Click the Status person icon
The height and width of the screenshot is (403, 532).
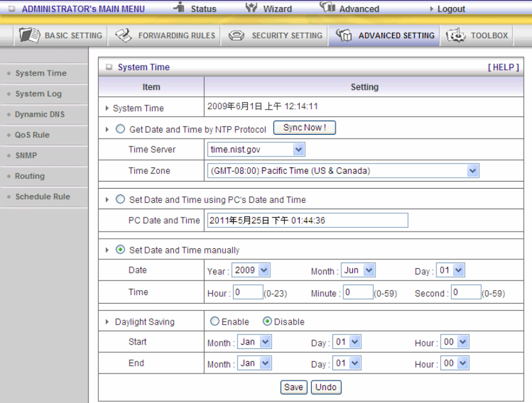179,8
